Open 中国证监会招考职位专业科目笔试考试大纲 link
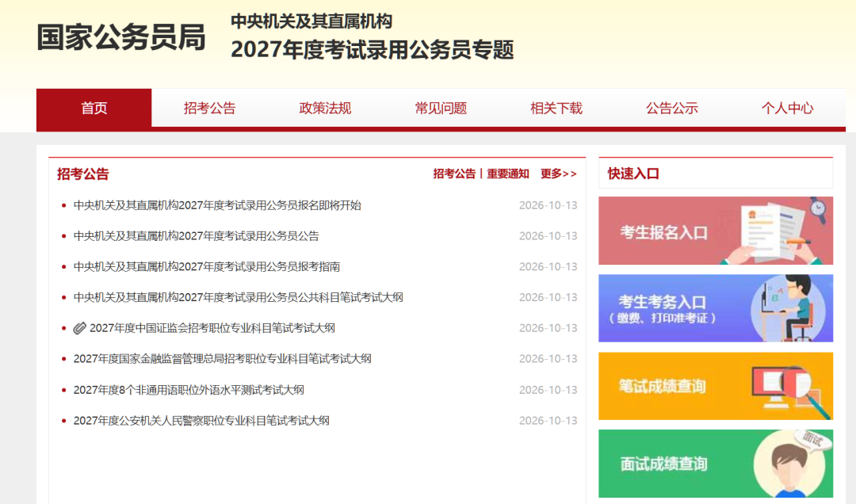 point(212,328)
